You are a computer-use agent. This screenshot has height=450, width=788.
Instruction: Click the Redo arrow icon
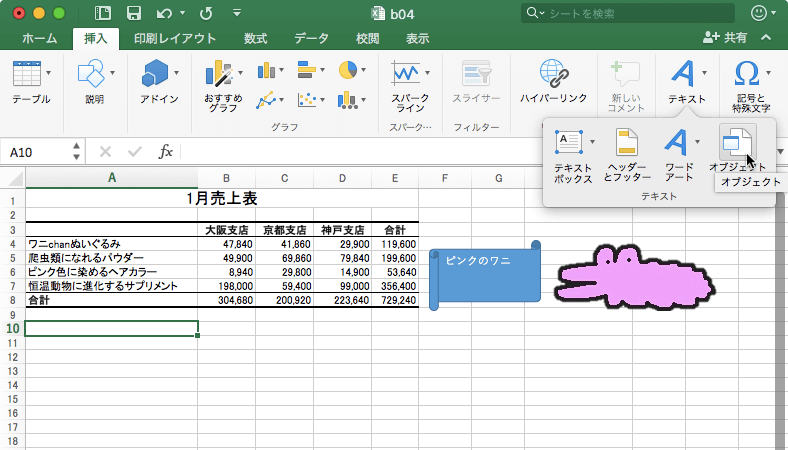pyautogui.click(x=206, y=14)
